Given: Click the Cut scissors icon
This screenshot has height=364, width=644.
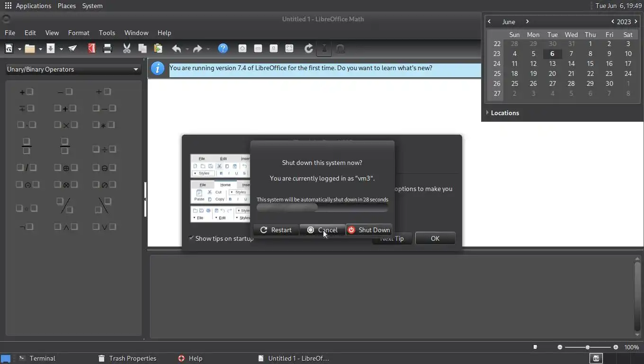Looking at the screenshot, I should [126, 48].
